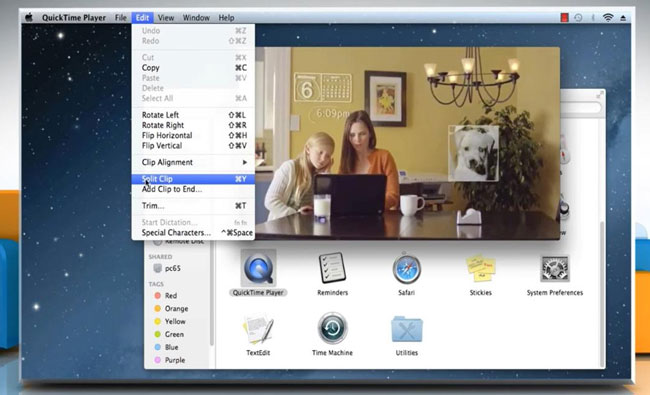Open the Help menu

pyautogui.click(x=226, y=17)
